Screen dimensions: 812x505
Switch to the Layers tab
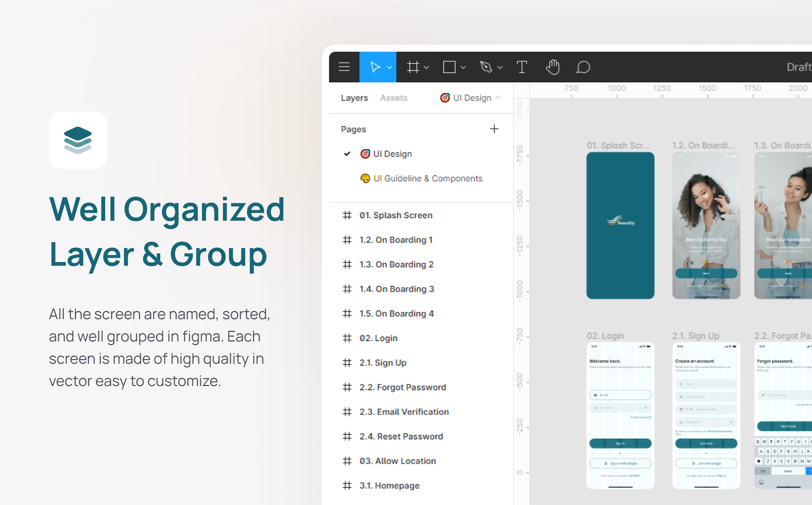[x=354, y=98]
